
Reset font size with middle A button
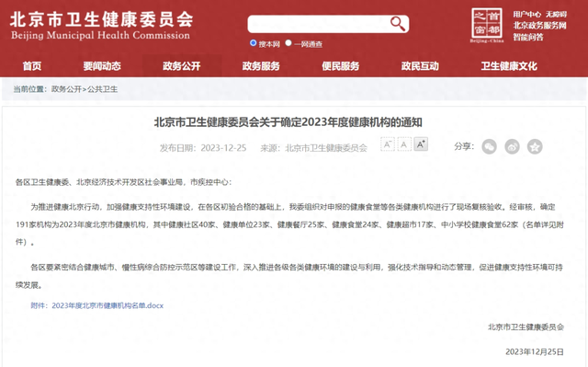404,144
